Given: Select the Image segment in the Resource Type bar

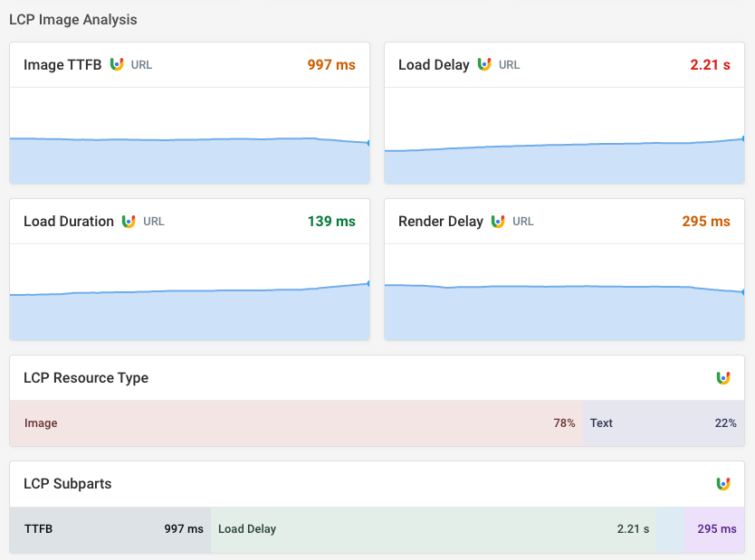Looking at the screenshot, I should point(294,422).
